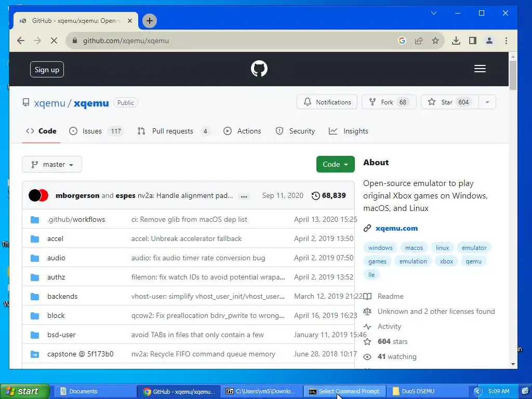The image size is (532, 399).
Task: Open the Activity link
Action: tap(389, 326)
